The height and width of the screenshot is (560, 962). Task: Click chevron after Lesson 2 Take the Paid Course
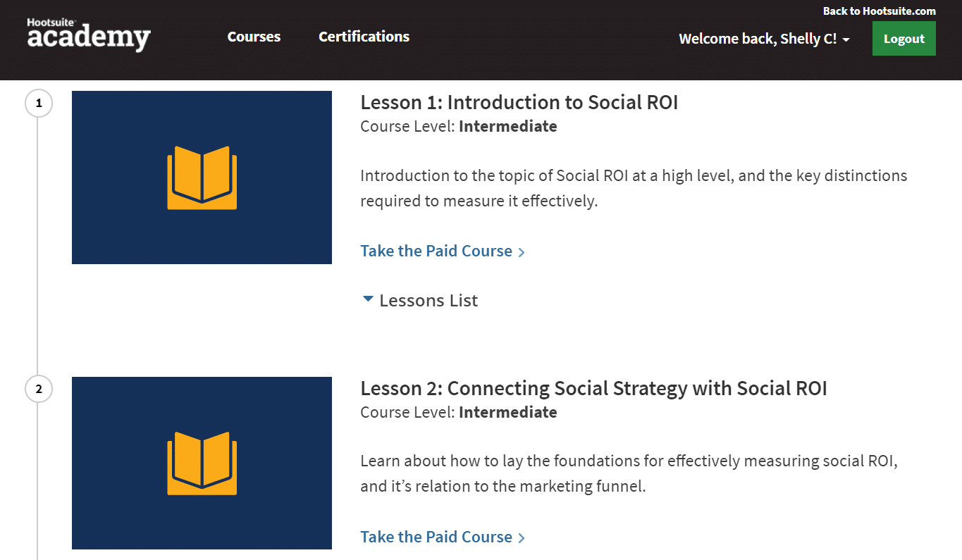coord(522,538)
